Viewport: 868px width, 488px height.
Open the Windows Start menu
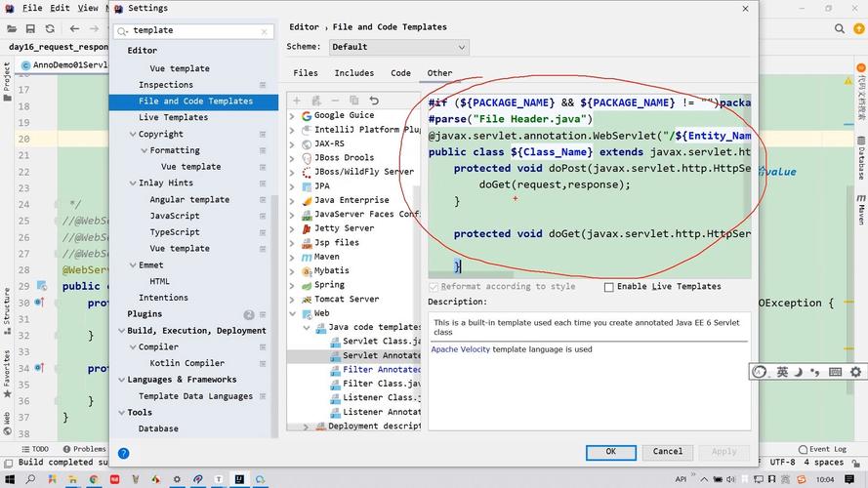[x=10, y=479]
